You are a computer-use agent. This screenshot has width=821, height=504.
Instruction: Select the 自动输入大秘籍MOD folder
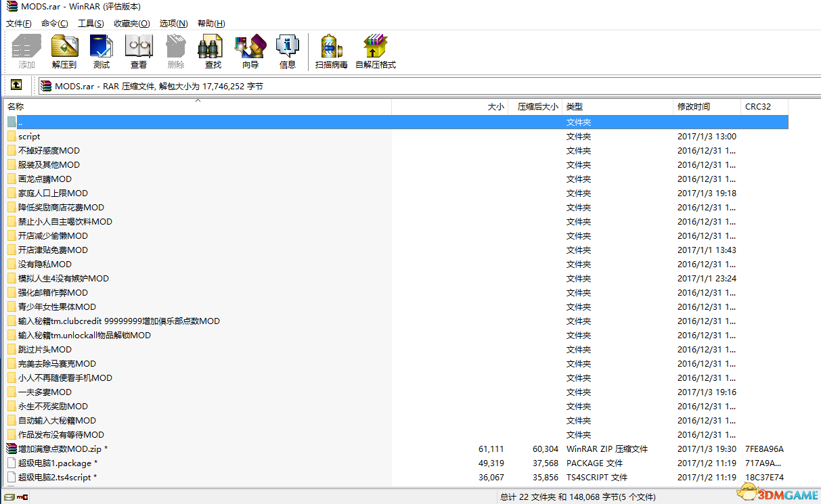point(57,420)
